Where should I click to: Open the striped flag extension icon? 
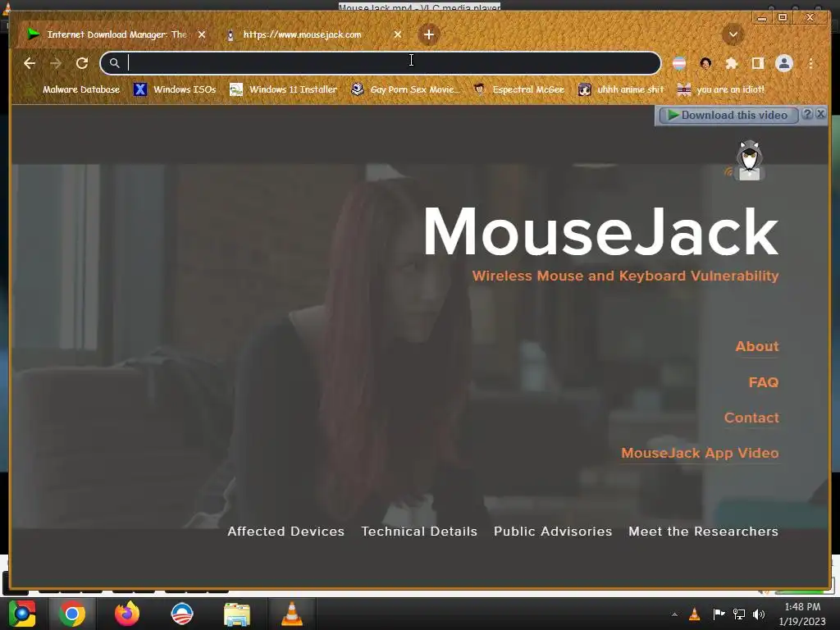679,63
